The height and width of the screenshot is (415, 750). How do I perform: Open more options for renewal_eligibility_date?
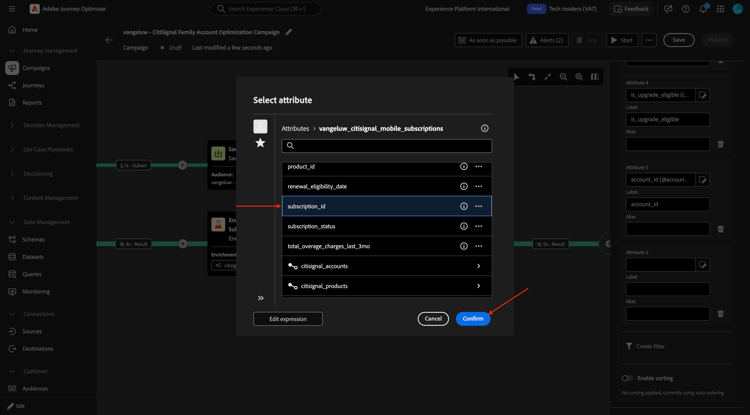click(478, 186)
